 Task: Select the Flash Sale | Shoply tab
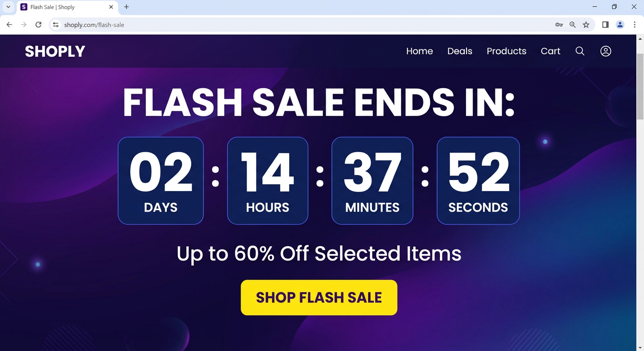pyautogui.click(x=59, y=7)
